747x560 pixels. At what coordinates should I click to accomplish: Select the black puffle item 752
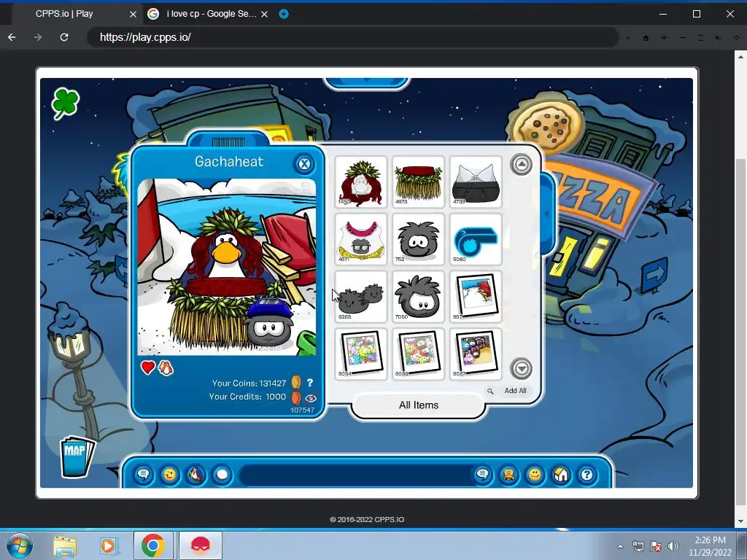click(418, 239)
